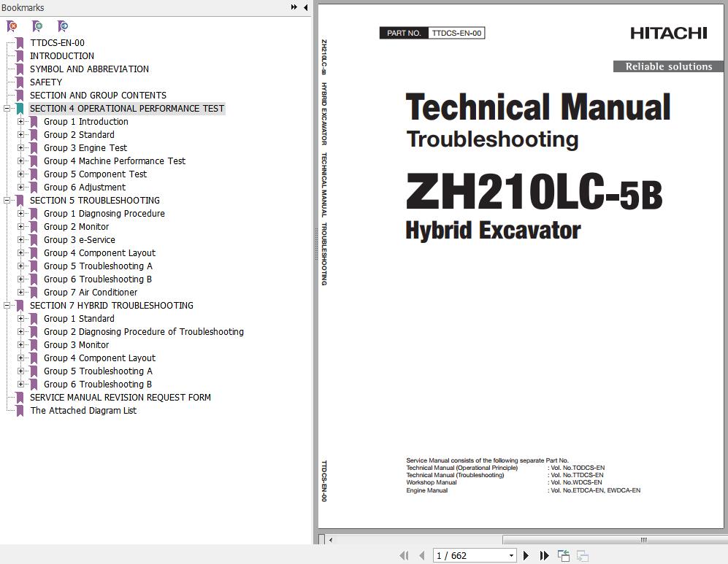Open Section 5 Group 5 Troubleshooting A
This screenshot has height=564, width=728.
(98, 266)
